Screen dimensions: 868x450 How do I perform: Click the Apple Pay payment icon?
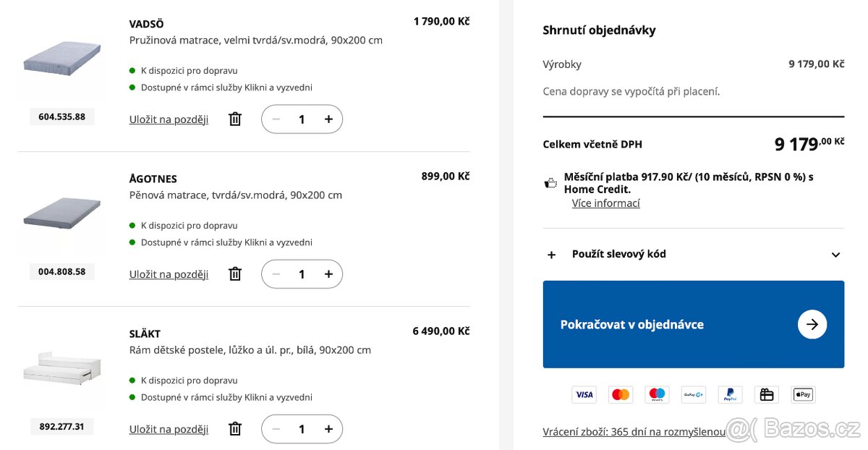pos(803,394)
